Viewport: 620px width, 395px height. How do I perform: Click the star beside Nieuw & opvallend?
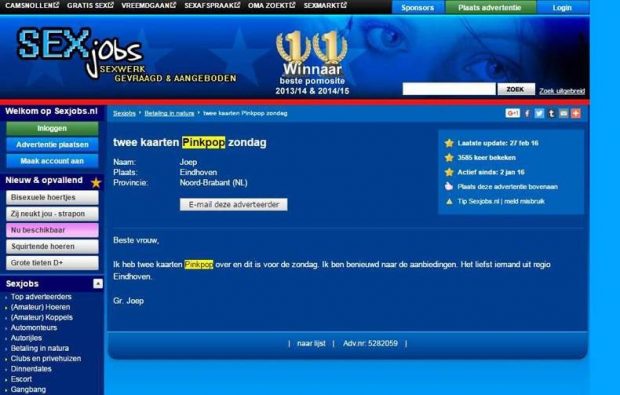pyautogui.click(x=96, y=182)
